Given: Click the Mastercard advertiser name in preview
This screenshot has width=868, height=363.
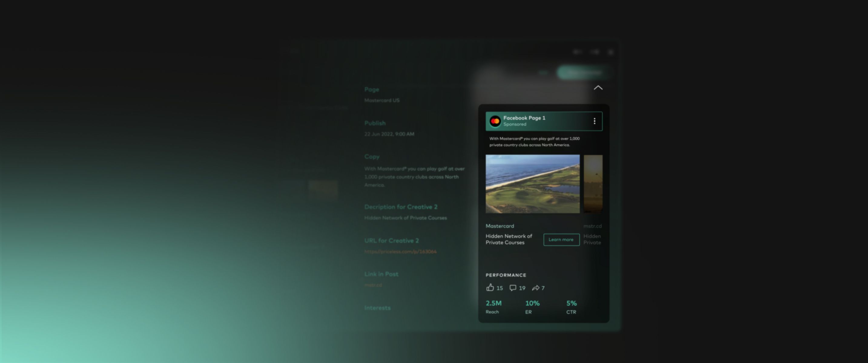Looking at the screenshot, I should click(500, 226).
